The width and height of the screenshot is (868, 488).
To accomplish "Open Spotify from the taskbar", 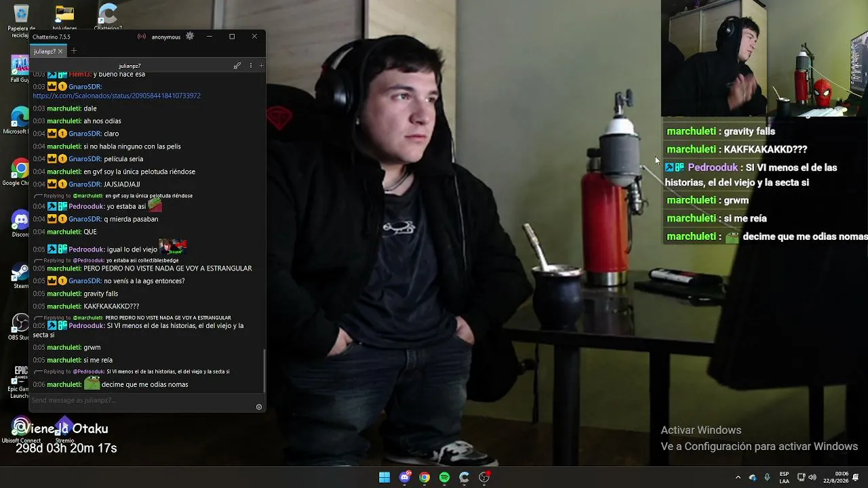I will click(444, 477).
